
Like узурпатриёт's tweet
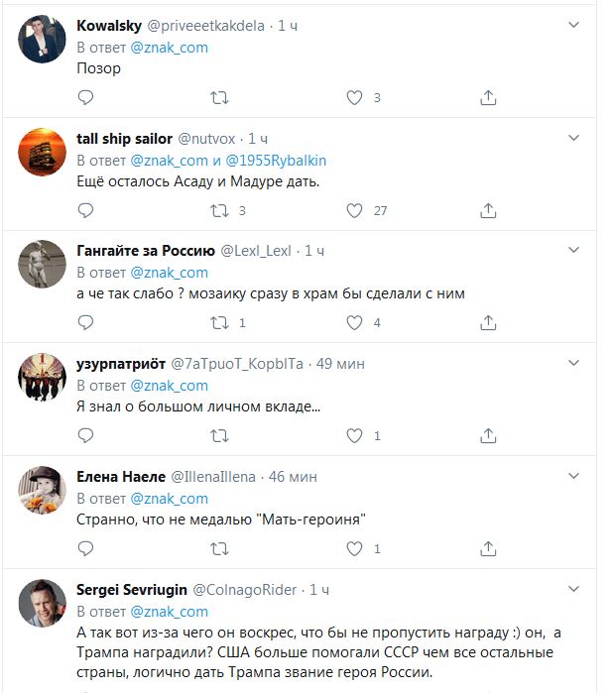point(354,436)
